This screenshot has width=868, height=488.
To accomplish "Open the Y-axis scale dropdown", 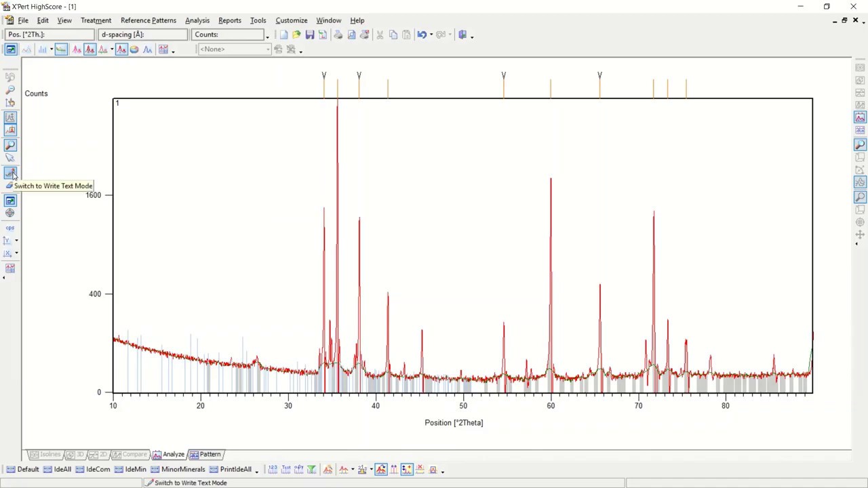I will click(x=16, y=241).
